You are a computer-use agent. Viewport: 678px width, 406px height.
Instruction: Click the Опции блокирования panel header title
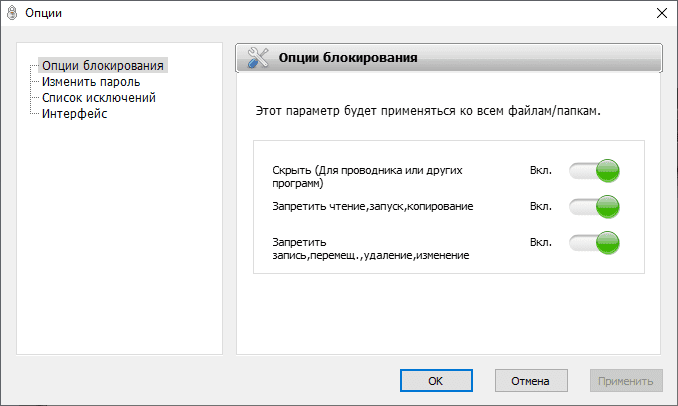[x=347, y=58]
